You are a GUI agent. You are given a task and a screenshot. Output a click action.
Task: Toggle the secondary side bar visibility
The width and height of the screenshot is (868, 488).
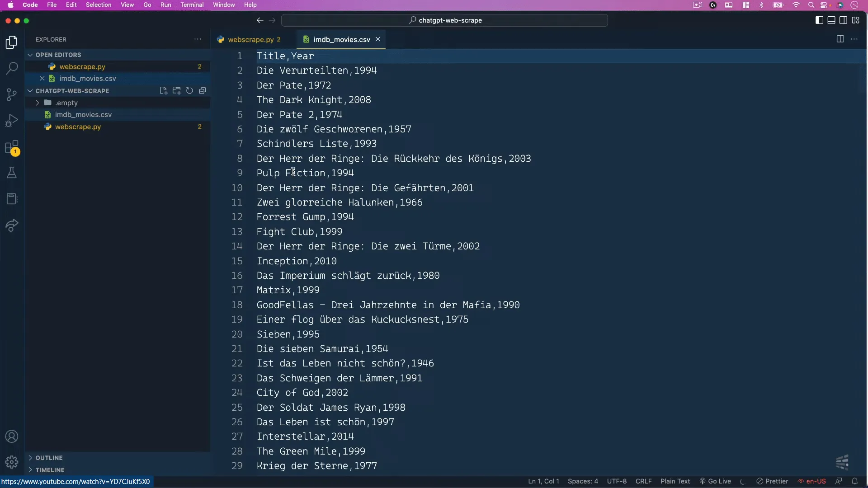[844, 20]
